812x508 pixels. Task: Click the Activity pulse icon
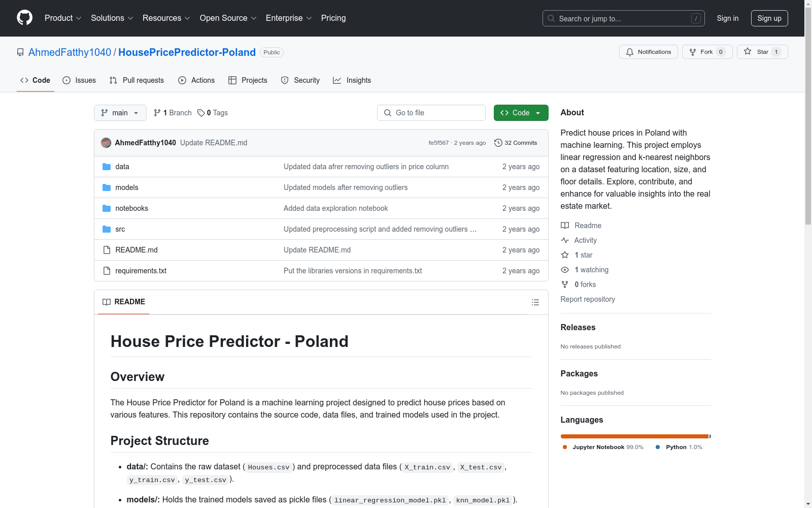click(565, 240)
